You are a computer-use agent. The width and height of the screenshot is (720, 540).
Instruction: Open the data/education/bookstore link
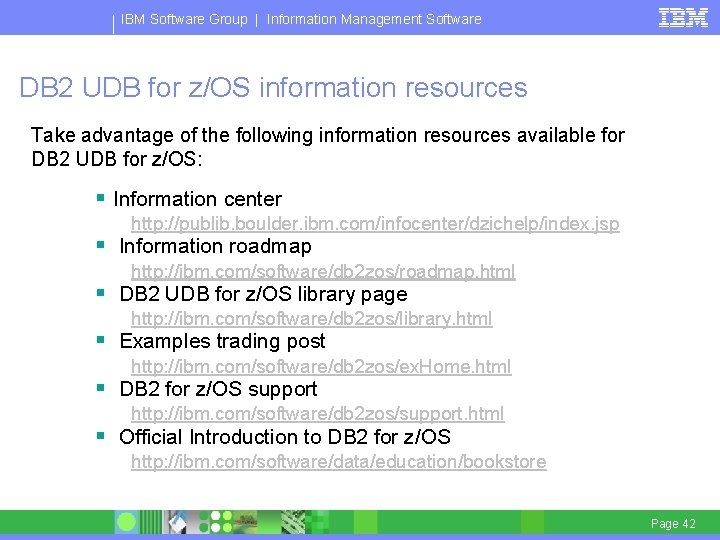click(x=338, y=461)
